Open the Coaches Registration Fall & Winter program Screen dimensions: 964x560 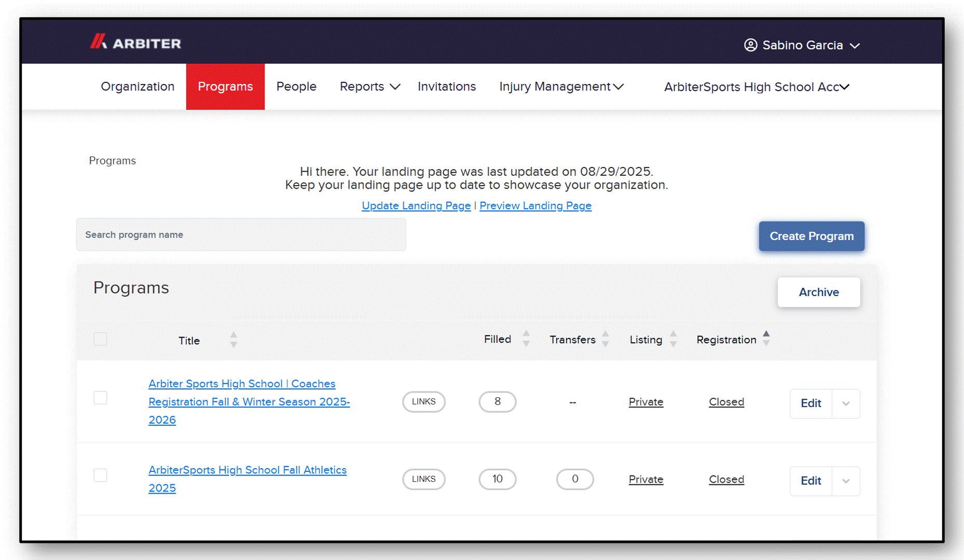(x=249, y=402)
